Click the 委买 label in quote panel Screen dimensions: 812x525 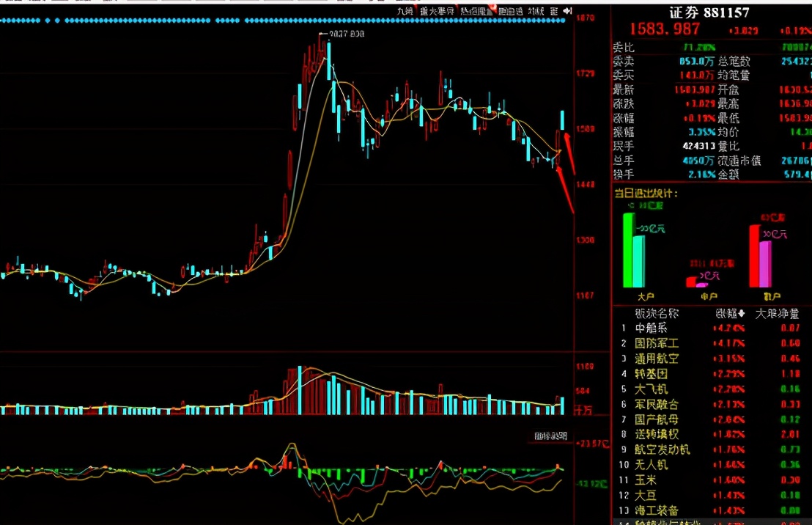(624, 76)
